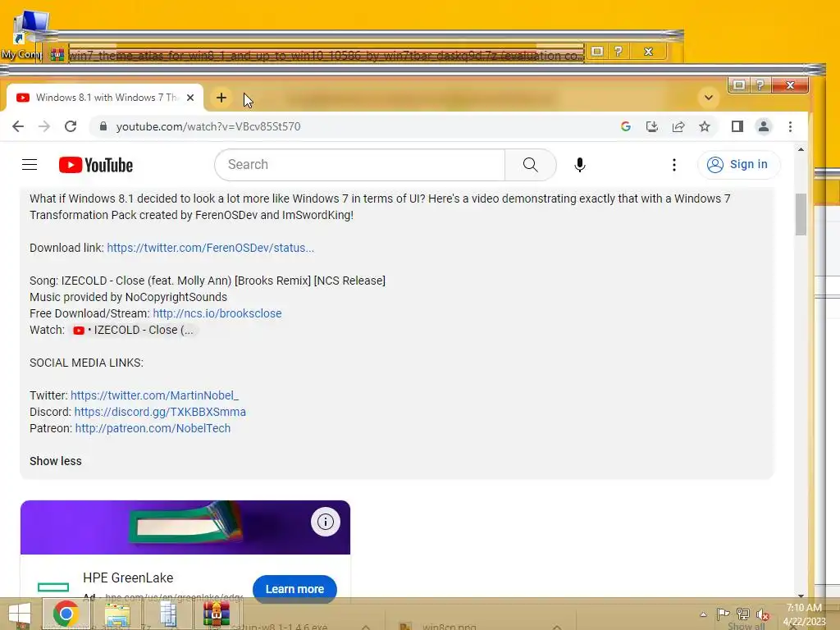Select the Windows 8.1 with Windows 7 tab

pyautogui.click(x=105, y=98)
